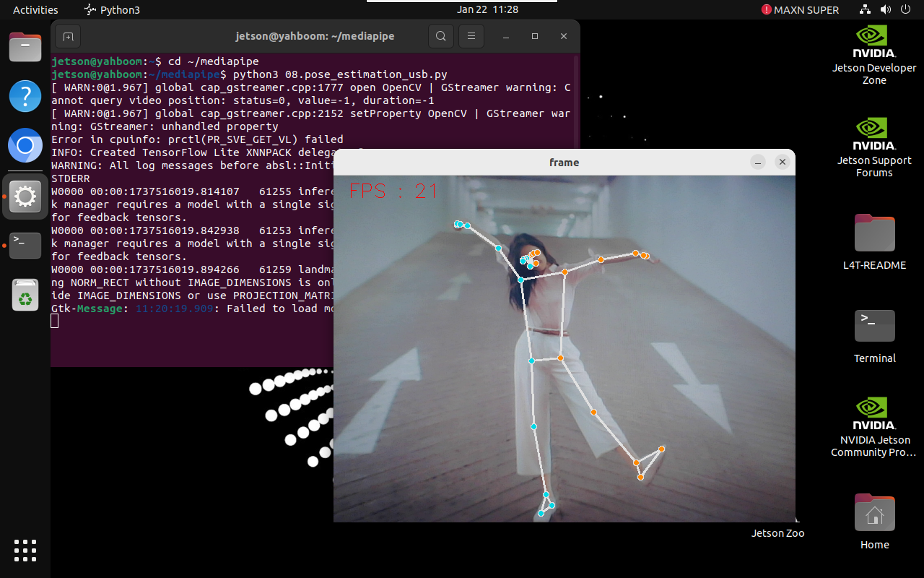Click the terminal scrollbar

[577, 101]
